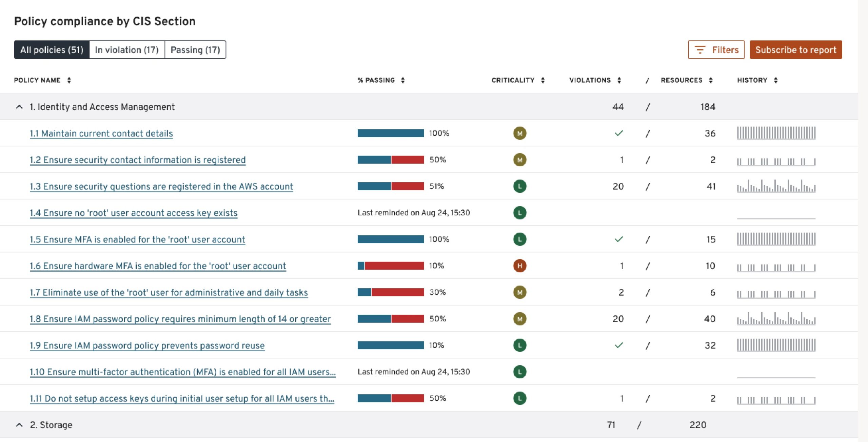
Task: Click the 10% passing bar for policy 1.6
Action: click(391, 266)
